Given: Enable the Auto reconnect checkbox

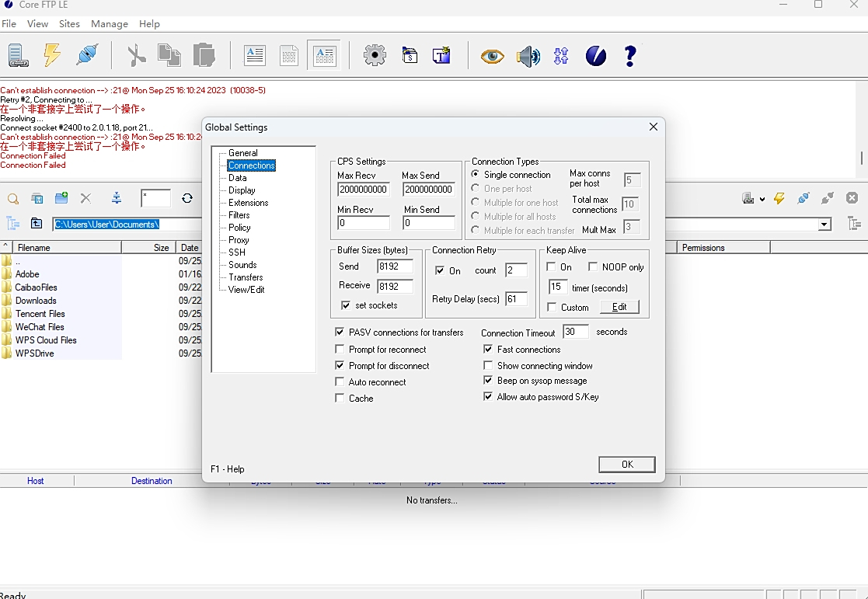Looking at the screenshot, I should (x=340, y=381).
